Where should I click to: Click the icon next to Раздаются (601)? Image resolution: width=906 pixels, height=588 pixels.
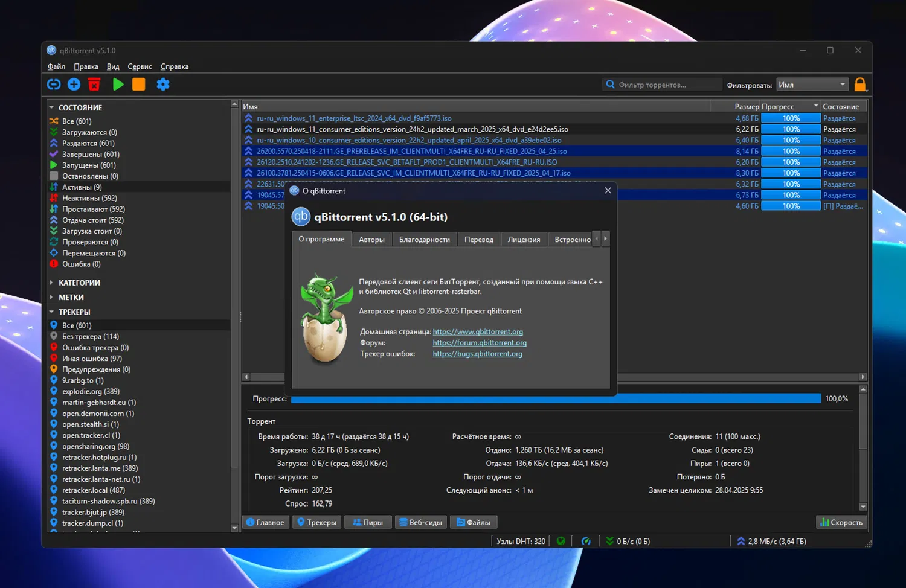54,143
